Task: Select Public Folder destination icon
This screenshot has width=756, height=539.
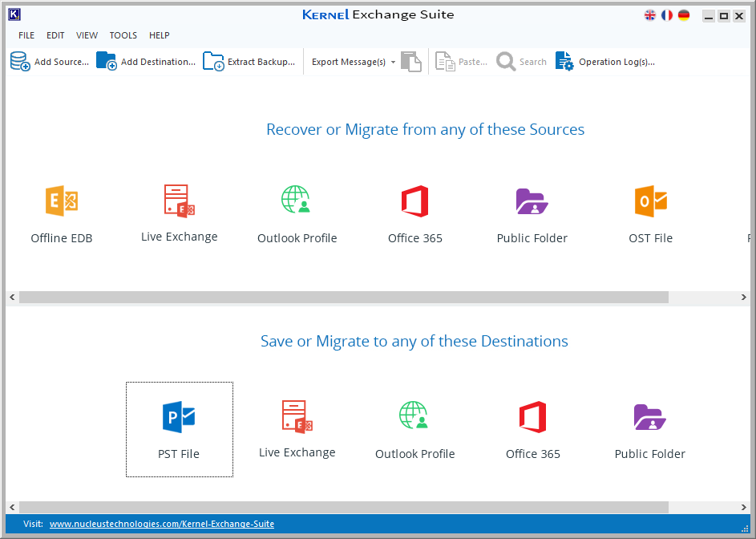Action: tap(649, 417)
